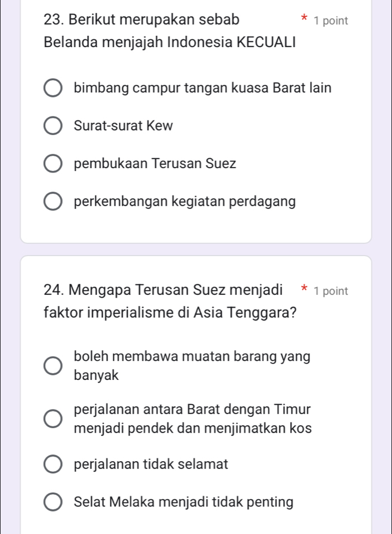This screenshot has height=534, width=392.
Task: Choose the Surat-surat Kew radio button
Action: point(53,126)
